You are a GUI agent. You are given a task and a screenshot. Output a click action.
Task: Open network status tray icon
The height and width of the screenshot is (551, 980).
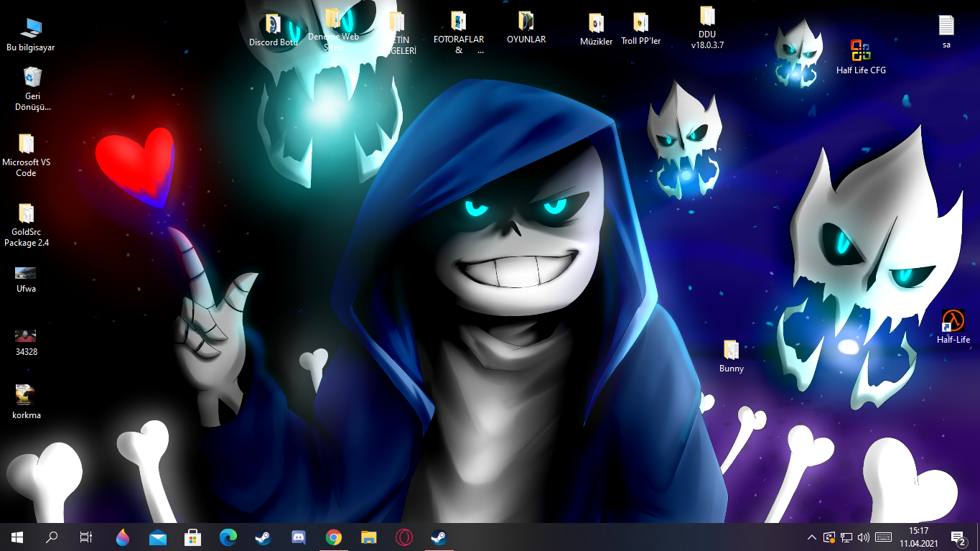pyautogui.click(x=846, y=537)
